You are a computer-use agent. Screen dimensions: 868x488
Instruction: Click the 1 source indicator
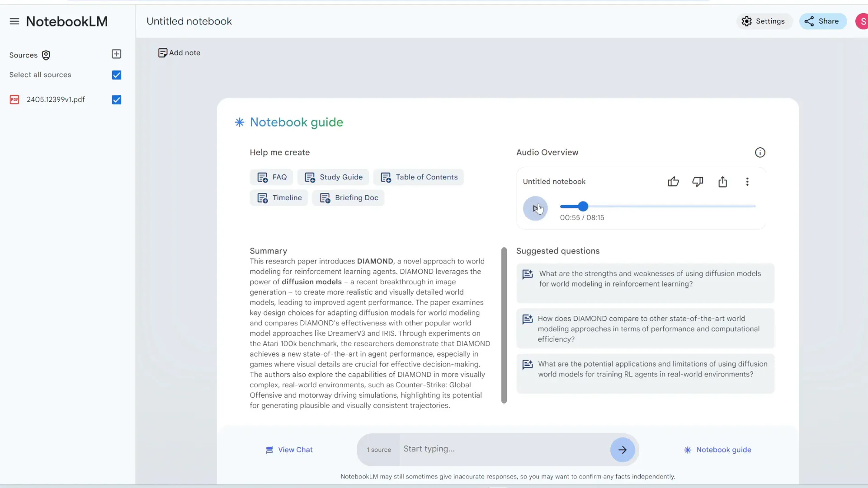379,450
